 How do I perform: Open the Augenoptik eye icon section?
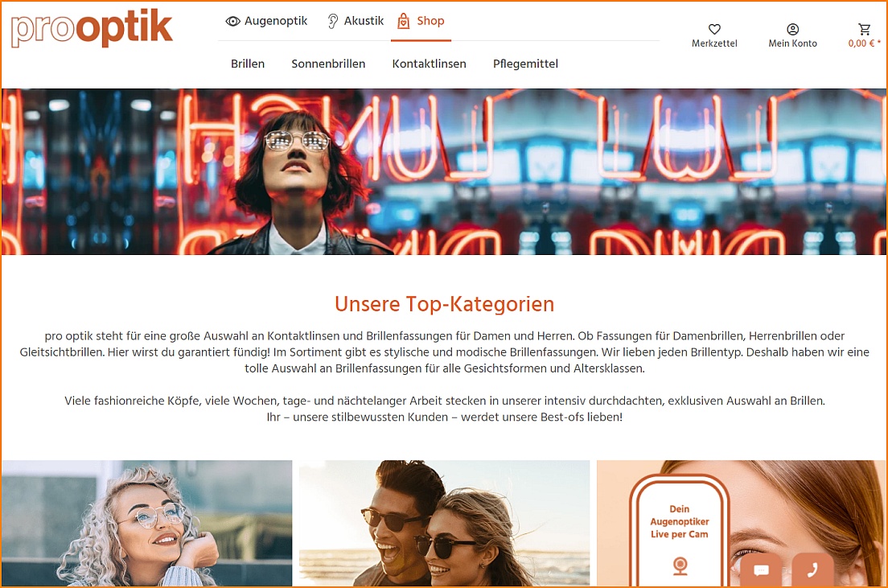coord(232,22)
